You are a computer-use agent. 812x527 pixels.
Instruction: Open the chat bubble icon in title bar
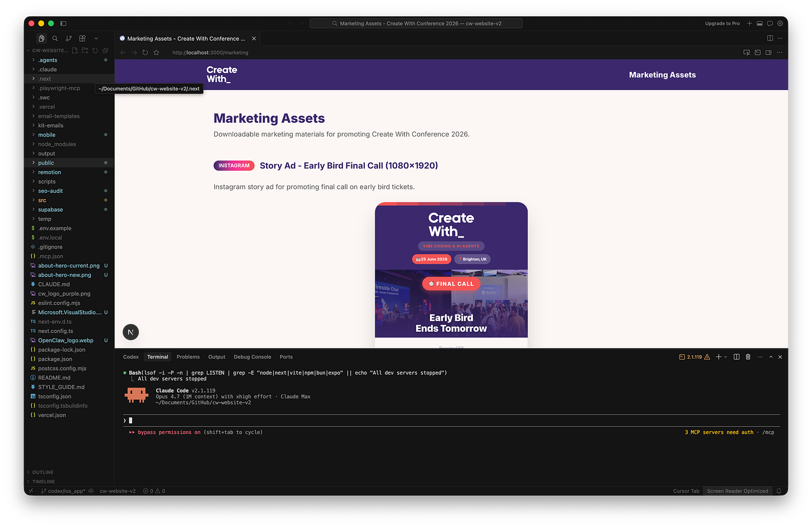pyautogui.click(x=770, y=23)
